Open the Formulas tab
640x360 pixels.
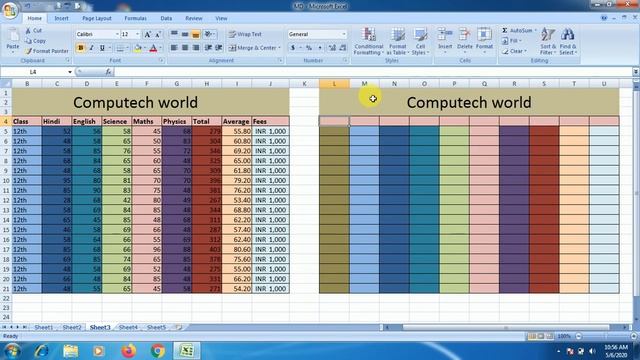136,18
